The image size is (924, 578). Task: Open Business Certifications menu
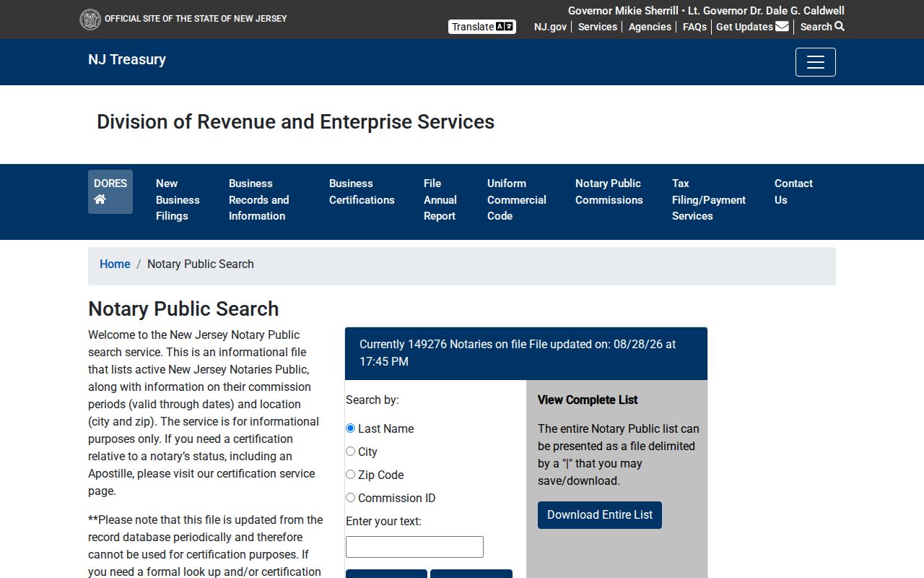click(362, 191)
